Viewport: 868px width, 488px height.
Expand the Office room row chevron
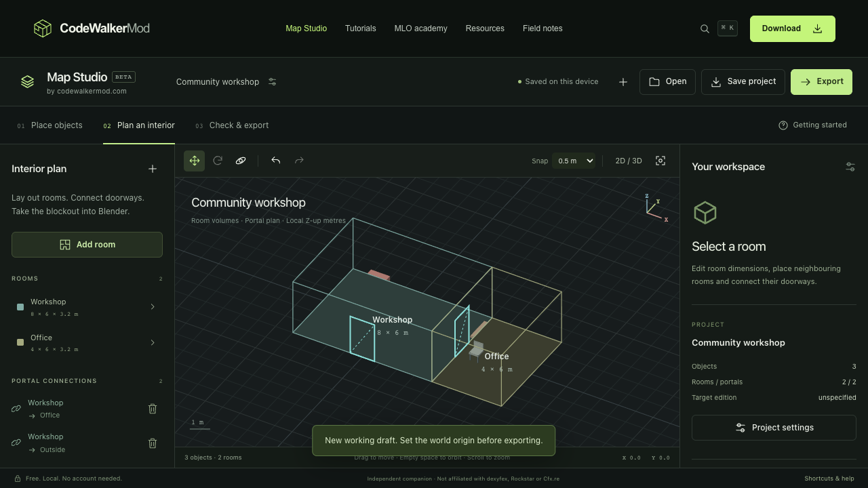[x=153, y=343]
